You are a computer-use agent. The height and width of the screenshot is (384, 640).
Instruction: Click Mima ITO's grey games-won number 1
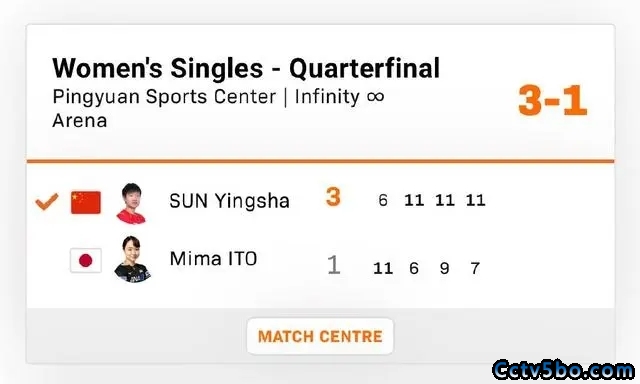(334, 264)
